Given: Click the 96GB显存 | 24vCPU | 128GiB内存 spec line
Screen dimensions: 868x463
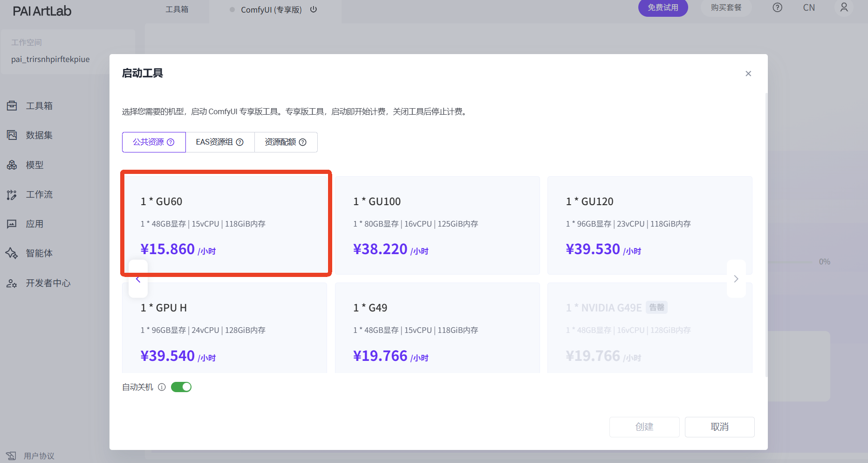Looking at the screenshot, I should pyautogui.click(x=203, y=330).
